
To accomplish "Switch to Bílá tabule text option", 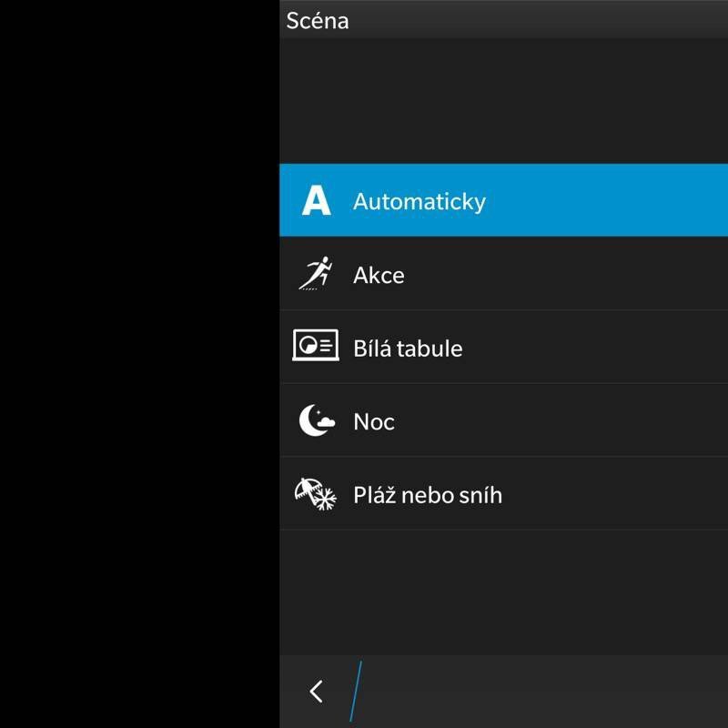I will 408,349.
